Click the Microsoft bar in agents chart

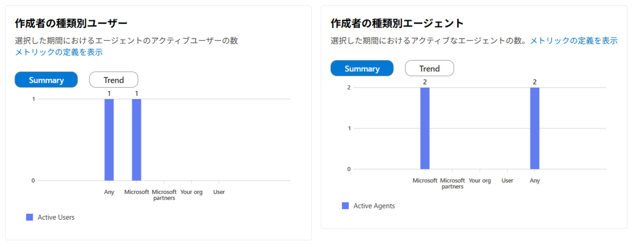(425, 128)
